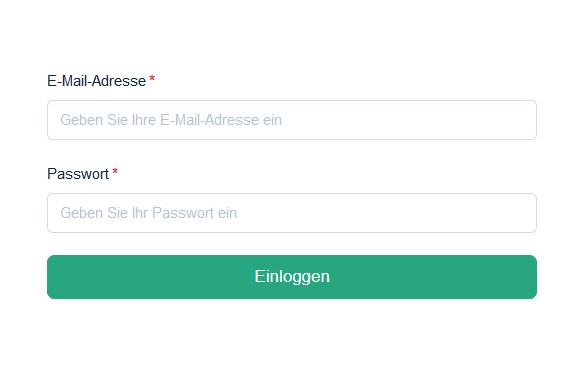
Task: Click the required marker of the password field
Action: (x=115, y=172)
